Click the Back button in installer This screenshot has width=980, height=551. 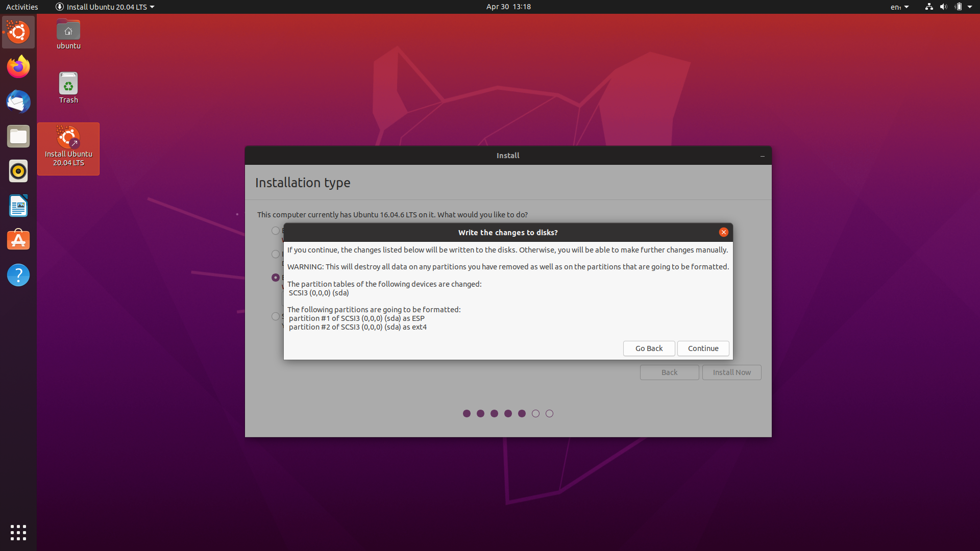tap(669, 372)
